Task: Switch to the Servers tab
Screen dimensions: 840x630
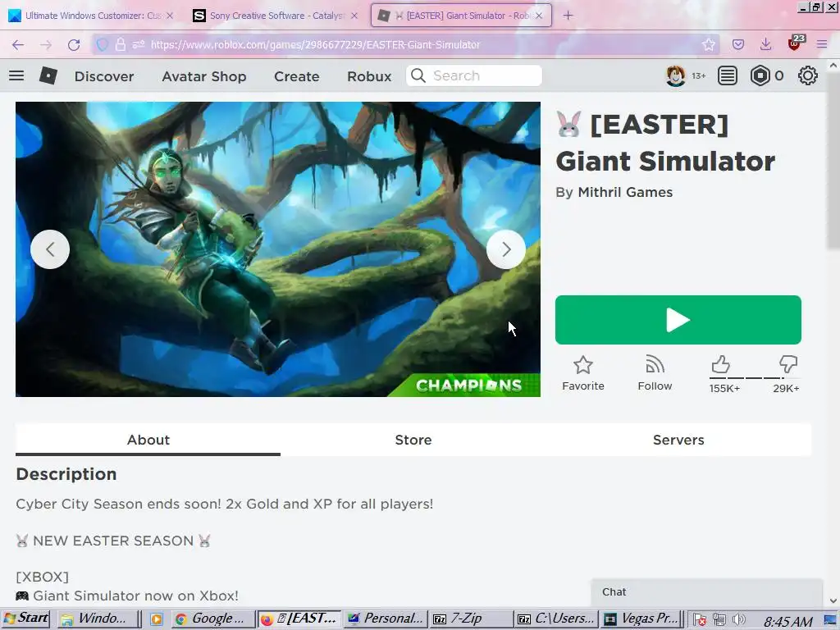Action: click(678, 440)
